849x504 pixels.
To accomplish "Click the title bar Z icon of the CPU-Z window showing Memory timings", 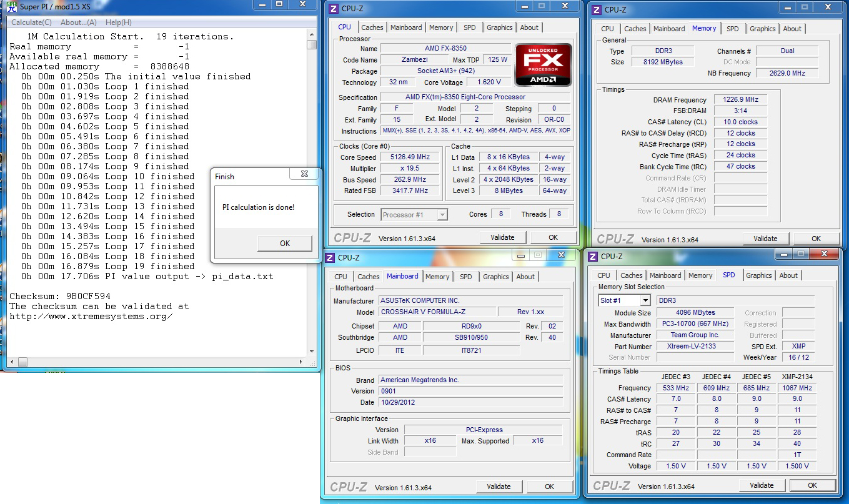I will click(x=597, y=9).
